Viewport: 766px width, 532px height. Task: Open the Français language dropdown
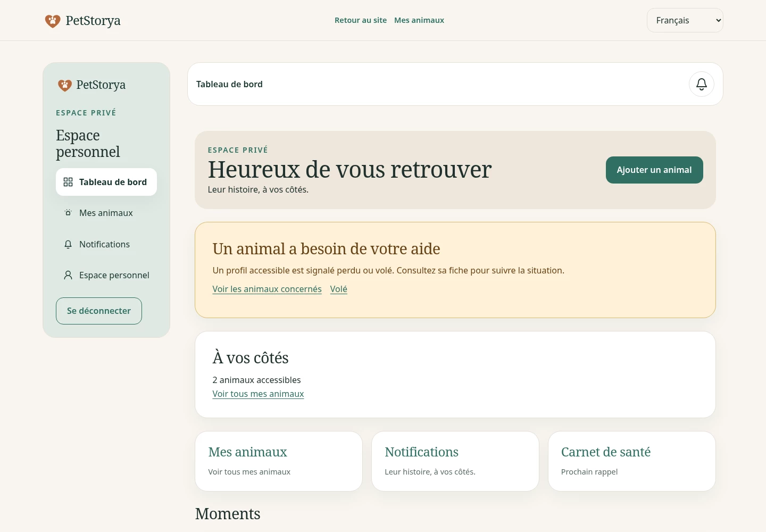pos(685,20)
